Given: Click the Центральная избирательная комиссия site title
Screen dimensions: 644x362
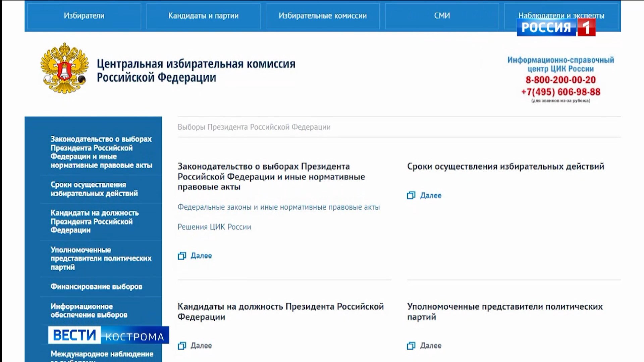Looking at the screenshot, I should (x=196, y=70).
